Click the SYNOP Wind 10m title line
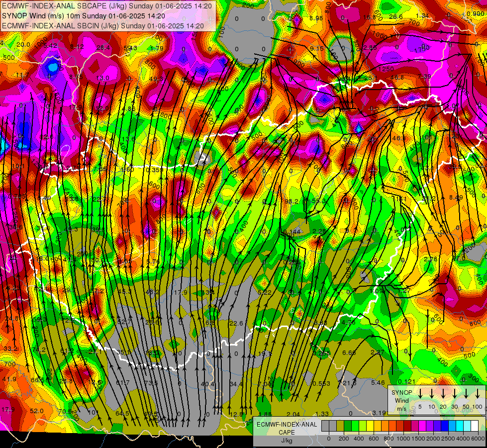487x448 pixels. (x=84, y=16)
